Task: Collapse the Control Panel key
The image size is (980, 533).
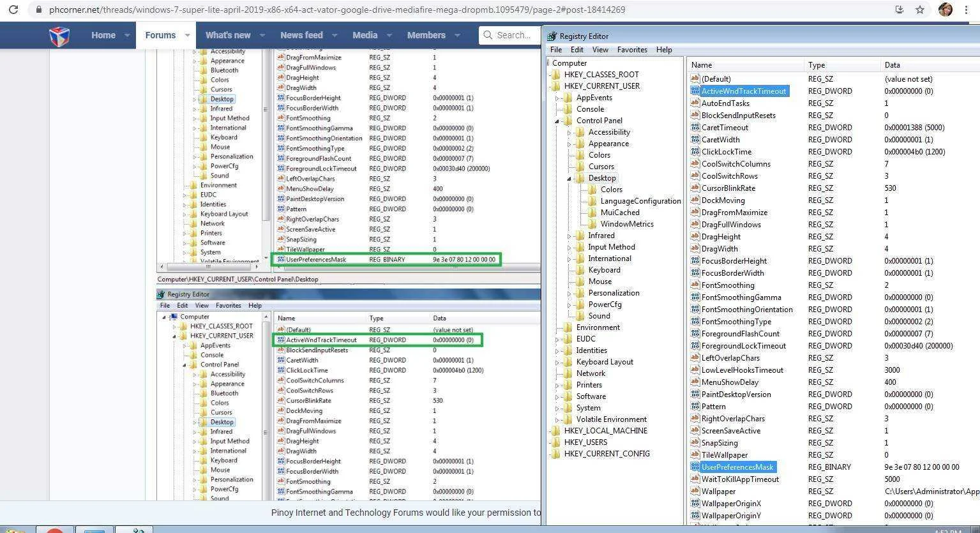Action: point(557,121)
